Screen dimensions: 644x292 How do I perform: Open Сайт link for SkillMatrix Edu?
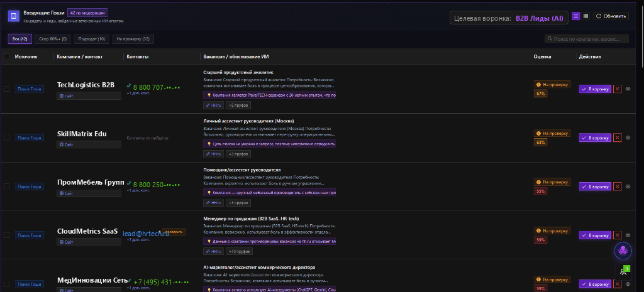(89, 144)
